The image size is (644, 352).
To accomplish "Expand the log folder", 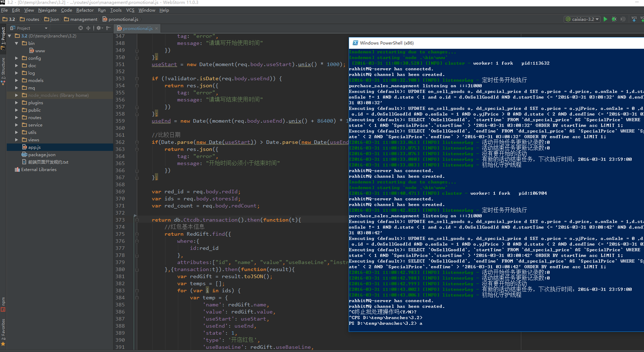I will coord(16,73).
